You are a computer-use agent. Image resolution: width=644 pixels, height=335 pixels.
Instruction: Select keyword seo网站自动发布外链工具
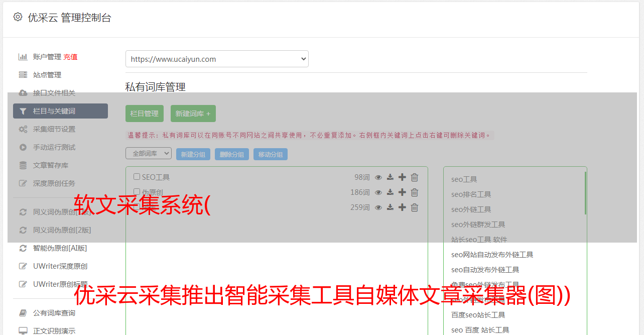coord(492,255)
